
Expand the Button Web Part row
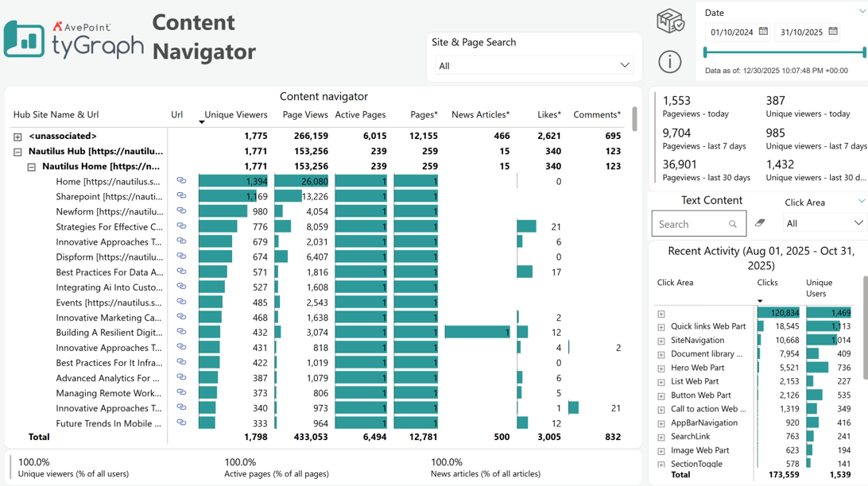(661, 396)
